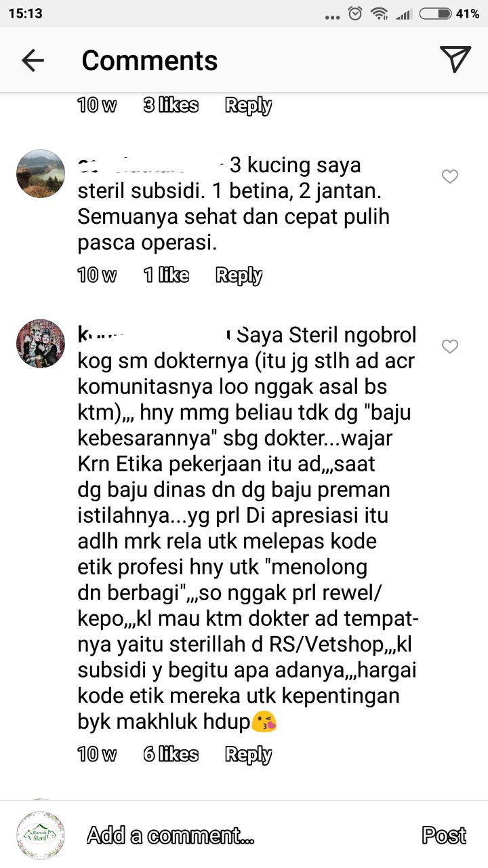The width and height of the screenshot is (488, 868).
Task: View the 3 likes list
Action: click(x=171, y=105)
